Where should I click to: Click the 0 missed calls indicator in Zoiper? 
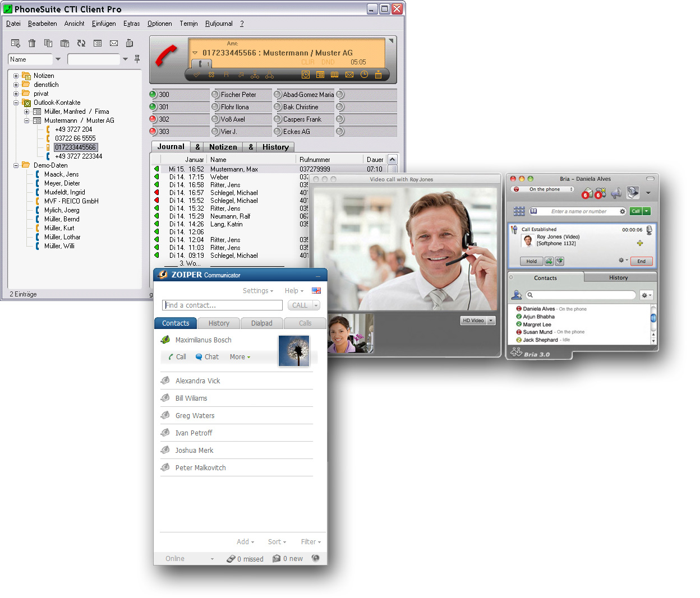[245, 559]
